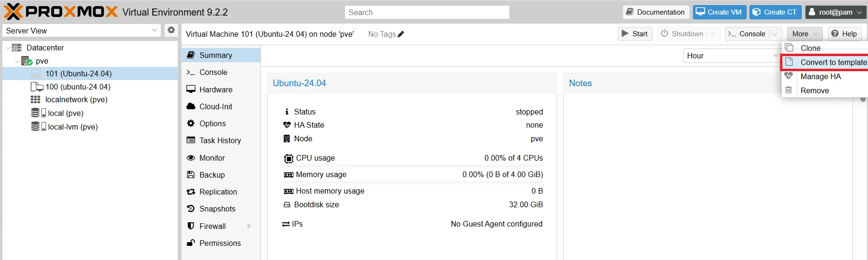Open the Hardware tab
The image size is (868, 260).
pyautogui.click(x=221, y=89)
